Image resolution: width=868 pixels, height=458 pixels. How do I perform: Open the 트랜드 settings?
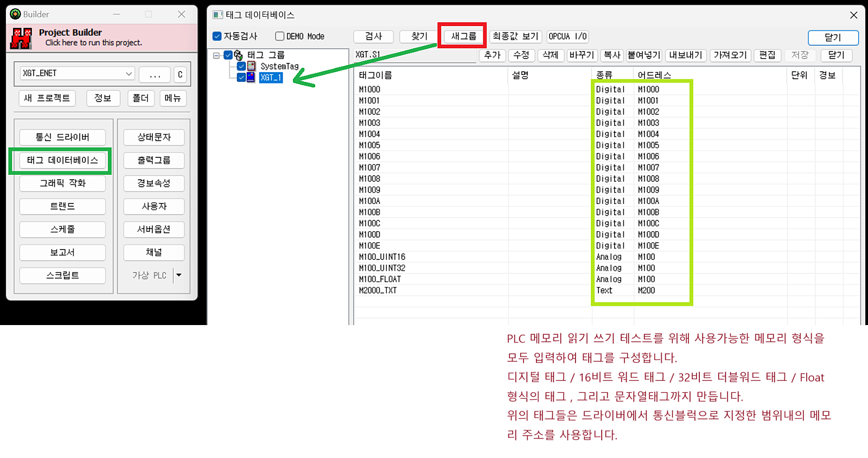[x=62, y=207]
